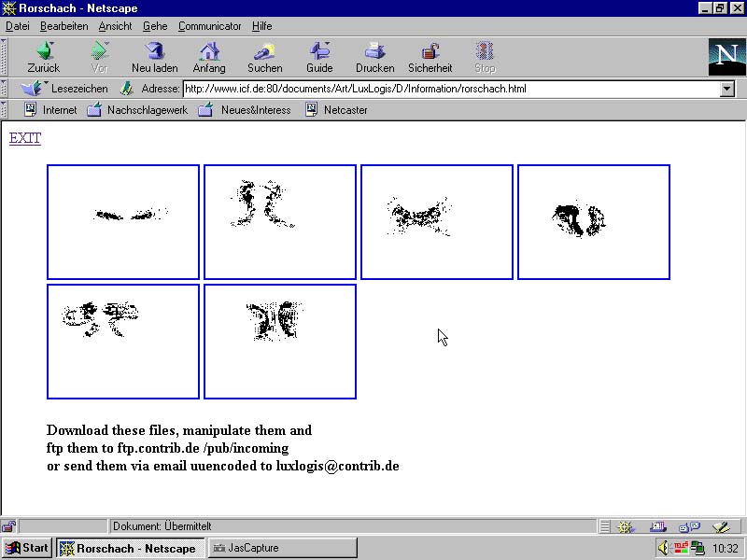Click the page proxy icon beside Adresse

tap(126, 89)
